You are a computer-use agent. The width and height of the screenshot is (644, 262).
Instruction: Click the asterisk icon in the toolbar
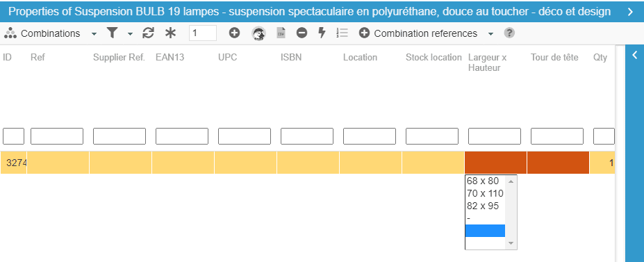point(170,33)
